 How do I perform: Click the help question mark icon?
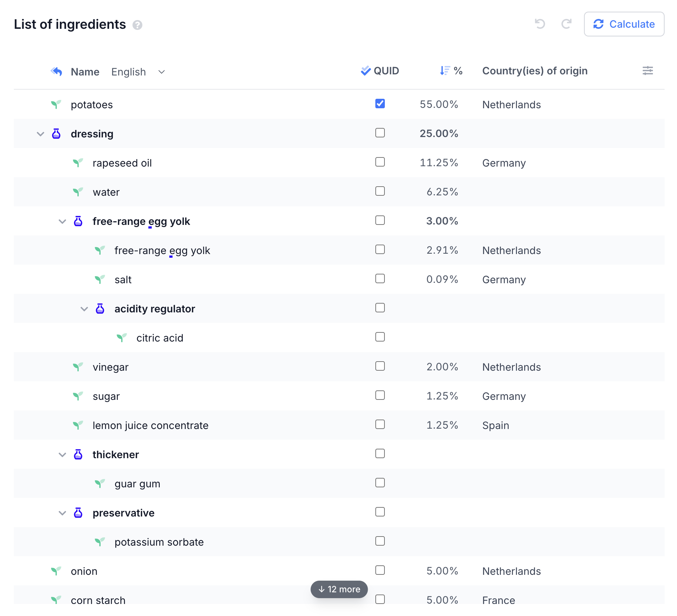point(137,25)
